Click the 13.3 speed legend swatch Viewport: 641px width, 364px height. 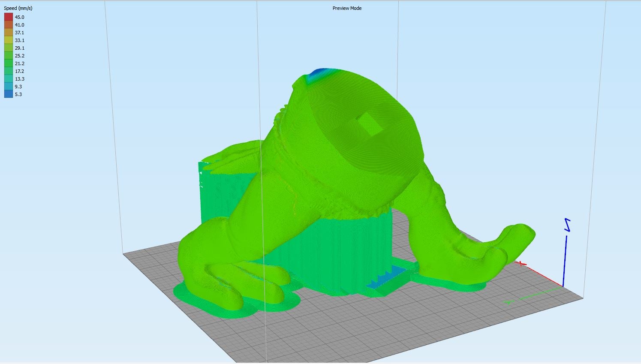coord(9,79)
